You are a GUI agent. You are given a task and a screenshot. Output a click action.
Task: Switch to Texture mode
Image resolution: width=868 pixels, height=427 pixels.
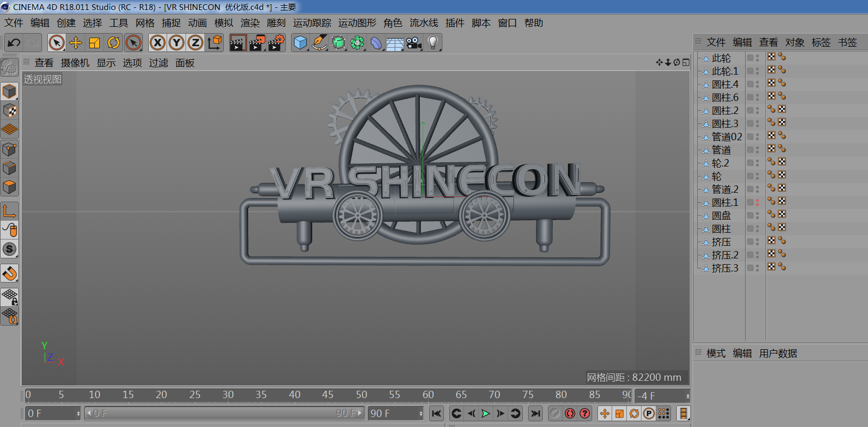point(9,110)
